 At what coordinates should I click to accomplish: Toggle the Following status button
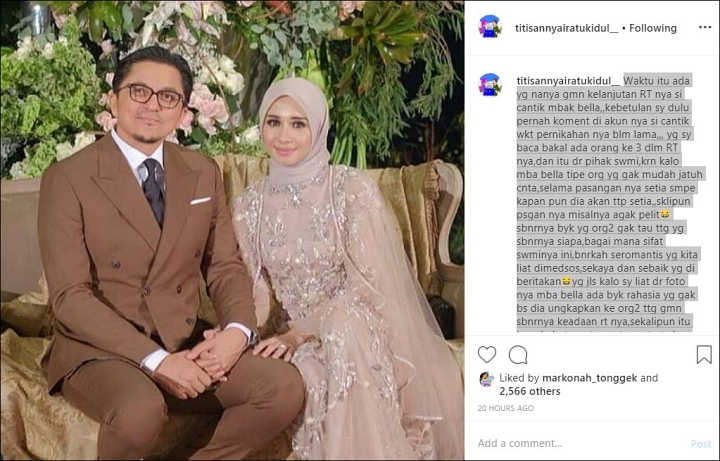(652, 28)
